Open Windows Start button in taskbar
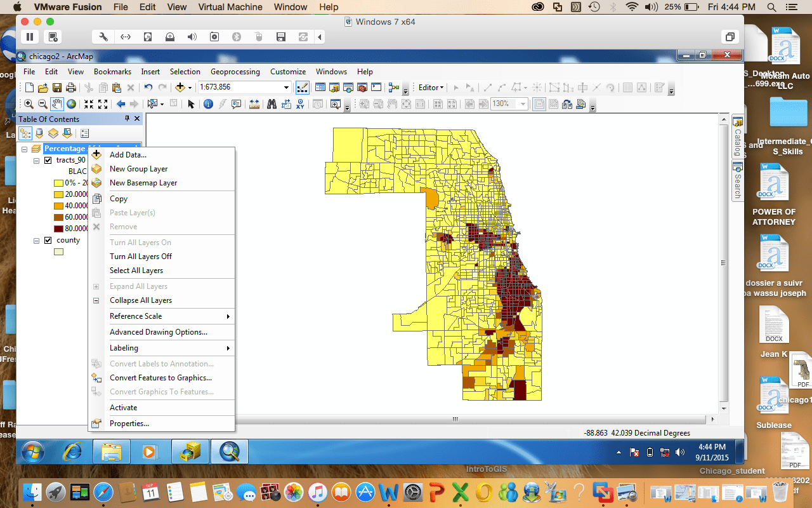The width and height of the screenshot is (812, 508). [x=33, y=451]
